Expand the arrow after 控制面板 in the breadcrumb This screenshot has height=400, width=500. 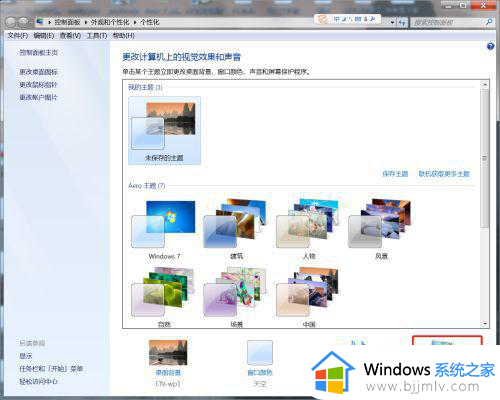coord(86,22)
